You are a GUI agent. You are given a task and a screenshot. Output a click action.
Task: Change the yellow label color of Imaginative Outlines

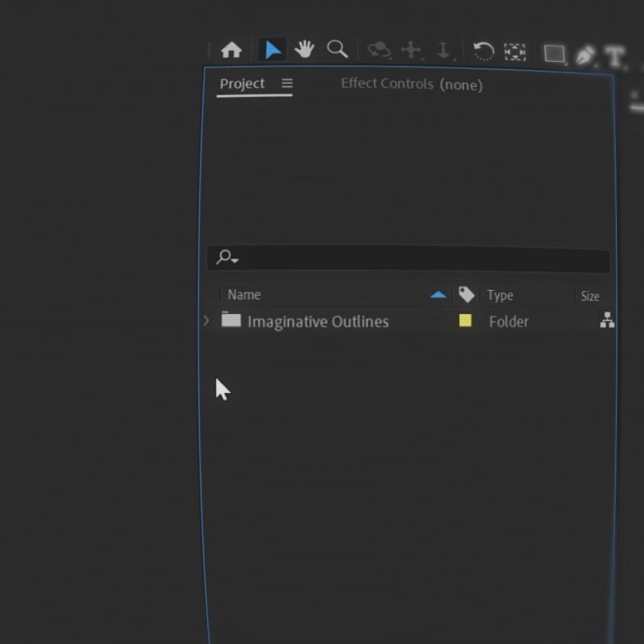[465, 321]
